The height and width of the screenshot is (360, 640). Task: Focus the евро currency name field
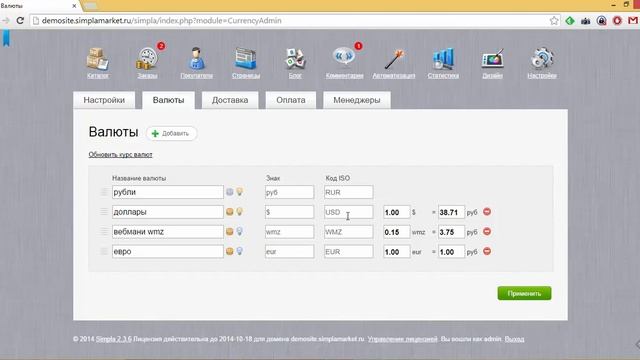[168, 251]
